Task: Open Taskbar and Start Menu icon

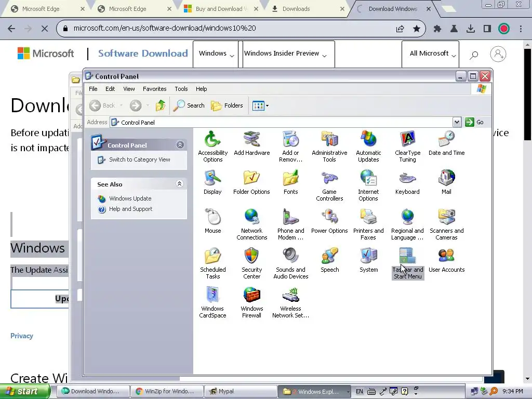Action: 407,263
